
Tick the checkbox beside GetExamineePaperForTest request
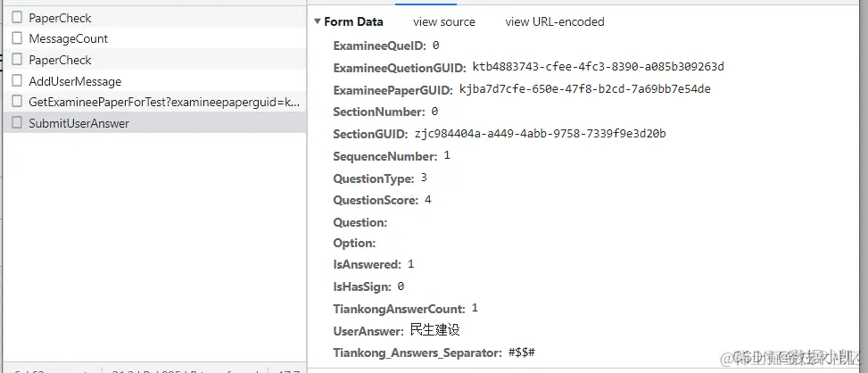[17, 102]
